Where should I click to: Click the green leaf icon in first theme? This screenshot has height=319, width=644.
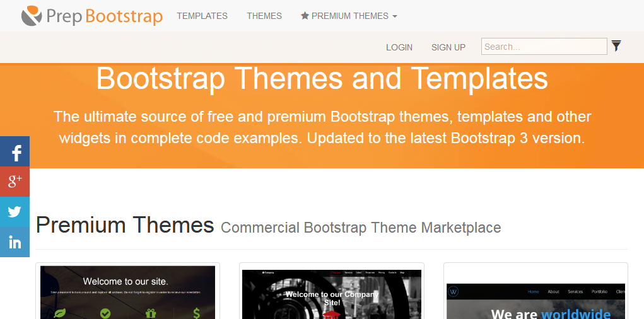[59, 314]
